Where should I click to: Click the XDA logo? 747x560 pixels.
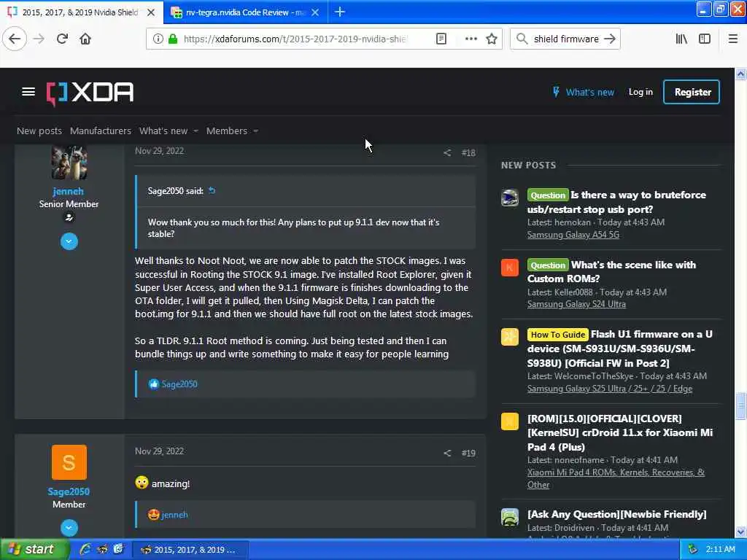(90, 93)
